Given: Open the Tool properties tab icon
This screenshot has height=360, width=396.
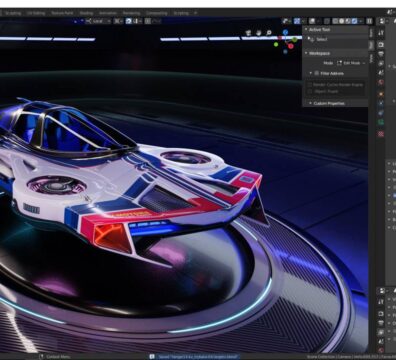Looking at the screenshot, I should tap(381, 33).
